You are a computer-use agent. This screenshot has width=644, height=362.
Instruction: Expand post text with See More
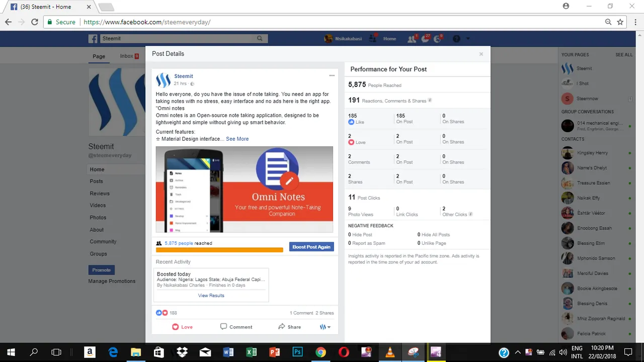click(237, 139)
